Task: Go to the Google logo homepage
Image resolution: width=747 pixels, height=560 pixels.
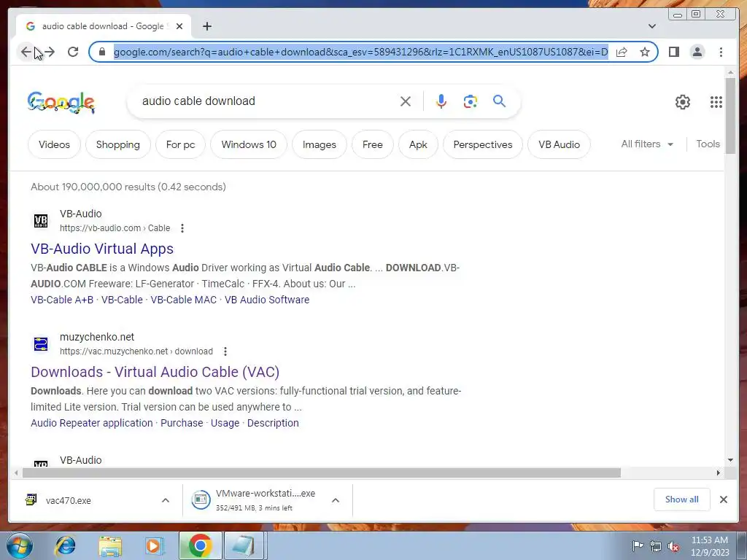Action: [x=61, y=102]
